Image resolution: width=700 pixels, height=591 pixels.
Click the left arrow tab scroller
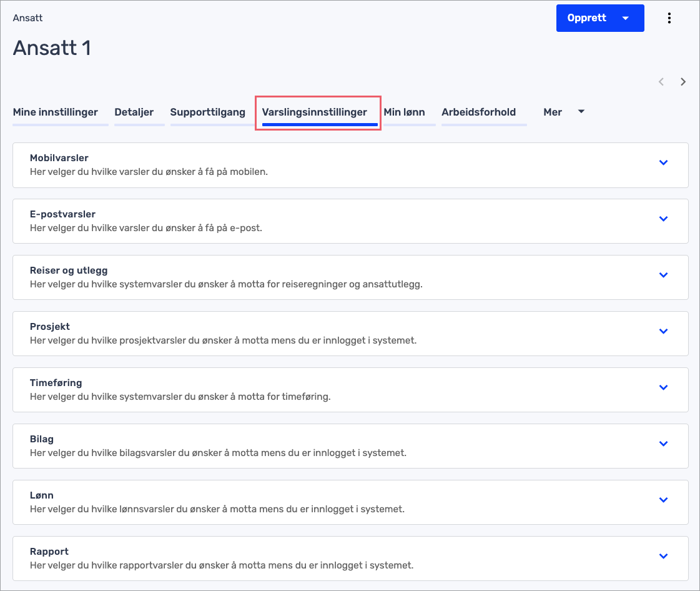[x=661, y=82]
